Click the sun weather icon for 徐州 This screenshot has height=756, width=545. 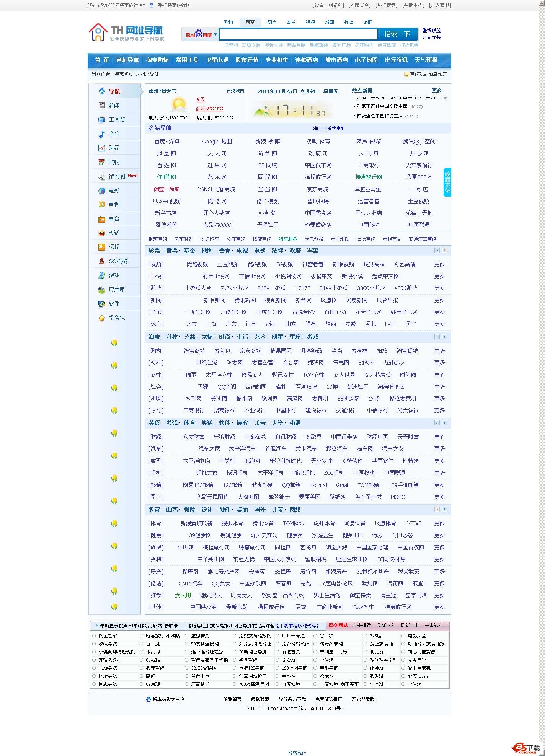(179, 104)
